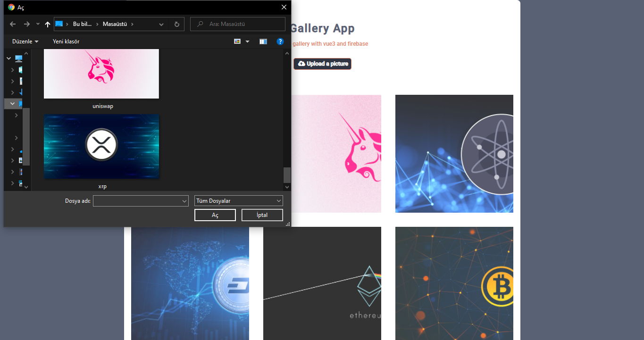Open the Cosmos atom gallery image
This screenshot has height=340, width=644.
point(454,154)
